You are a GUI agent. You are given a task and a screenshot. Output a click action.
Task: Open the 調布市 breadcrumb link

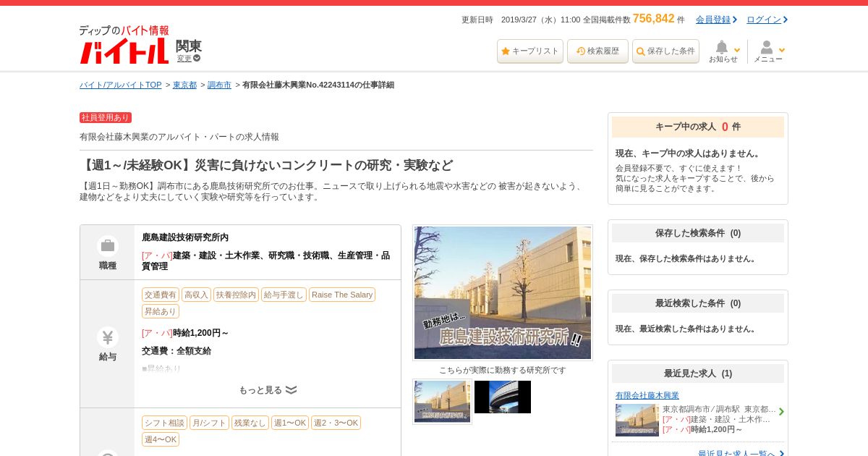click(x=219, y=85)
